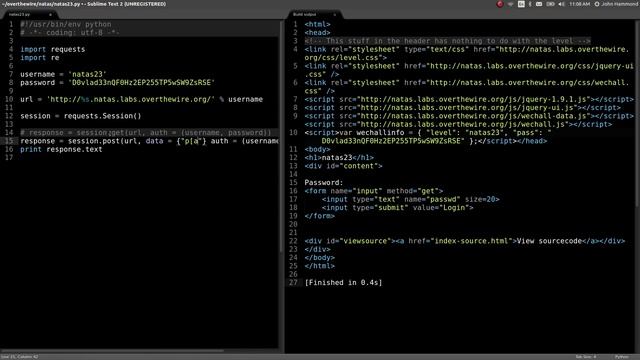Click the wechall-data.js script line in output
This screenshot has width=640, height=360.
click(x=469, y=116)
